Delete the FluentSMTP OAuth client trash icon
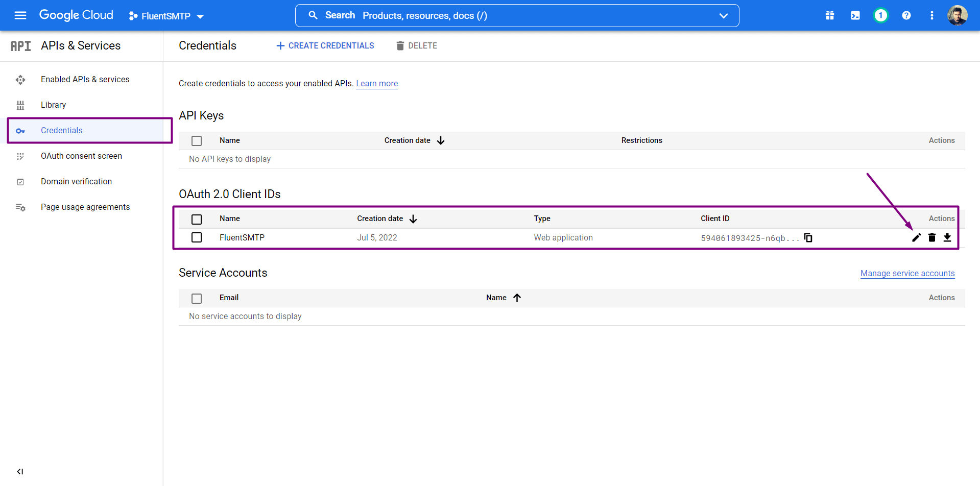The image size is (980, 486). [932, 237]
